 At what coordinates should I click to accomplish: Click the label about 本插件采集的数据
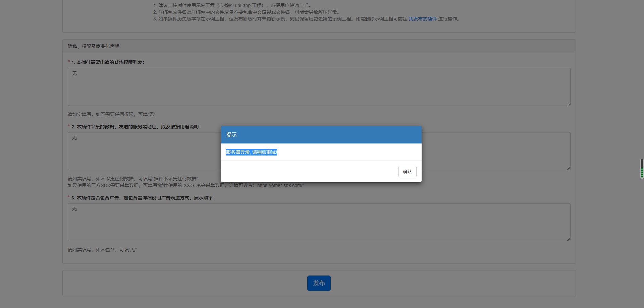click(x=136, y=127)
